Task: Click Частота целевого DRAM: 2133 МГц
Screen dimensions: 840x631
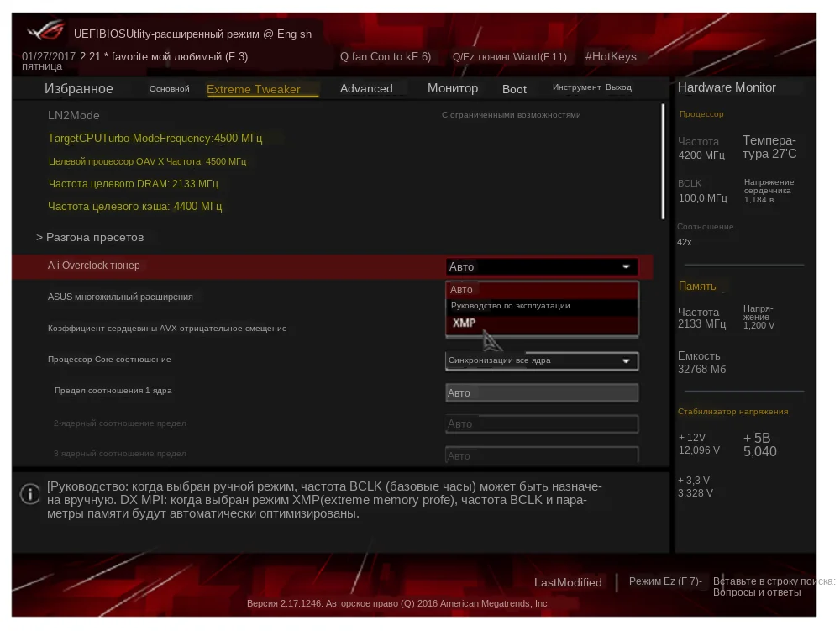Action: coord(134,184)
